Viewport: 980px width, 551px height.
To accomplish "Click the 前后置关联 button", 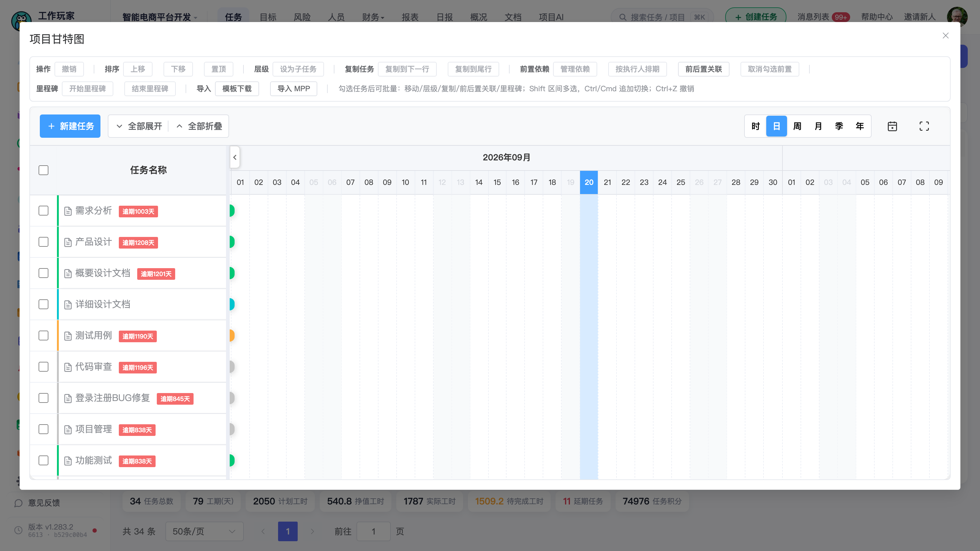I will pos(703,69).
